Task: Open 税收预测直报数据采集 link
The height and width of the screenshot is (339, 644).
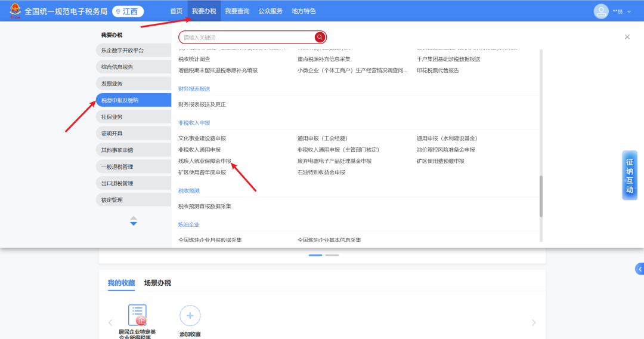Action: [x=205, y=207]
